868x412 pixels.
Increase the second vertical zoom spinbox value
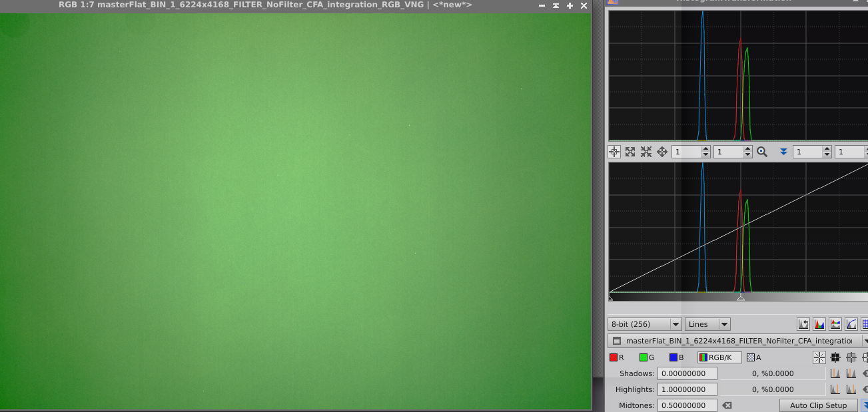[747, 149]
